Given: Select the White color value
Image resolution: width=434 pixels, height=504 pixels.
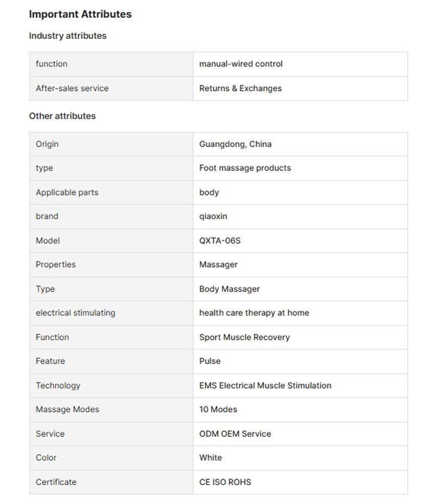Looking at the screenshot, I should [210, 457].
